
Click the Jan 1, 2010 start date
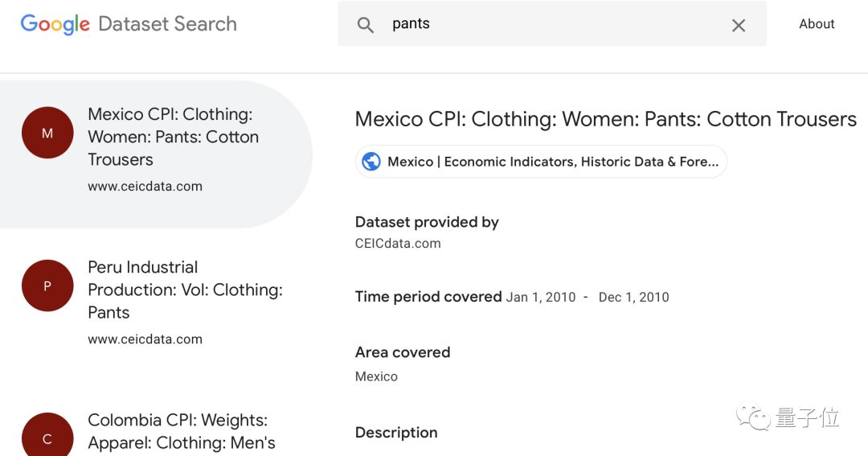(x=541, y=298)
